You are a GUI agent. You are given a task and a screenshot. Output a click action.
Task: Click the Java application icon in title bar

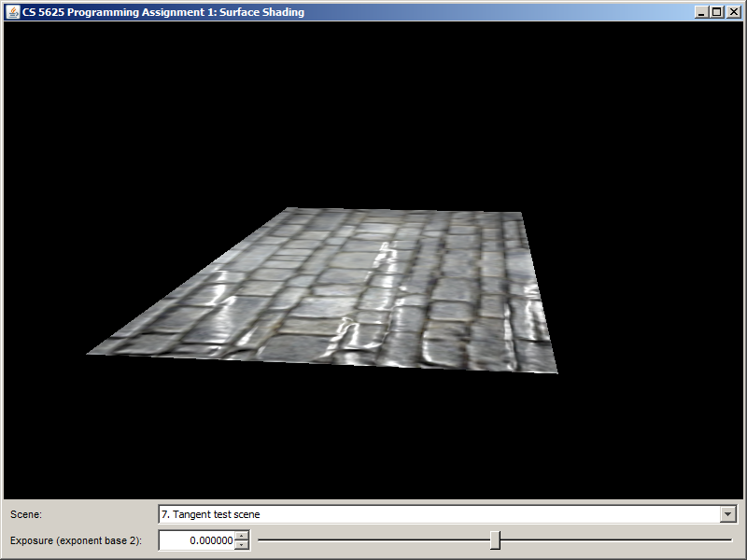pos(13,12)
